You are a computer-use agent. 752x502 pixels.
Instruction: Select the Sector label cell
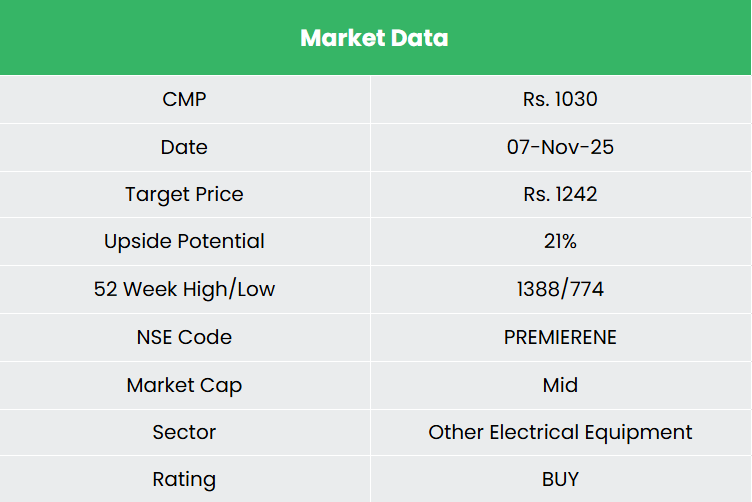coord(184,432)
